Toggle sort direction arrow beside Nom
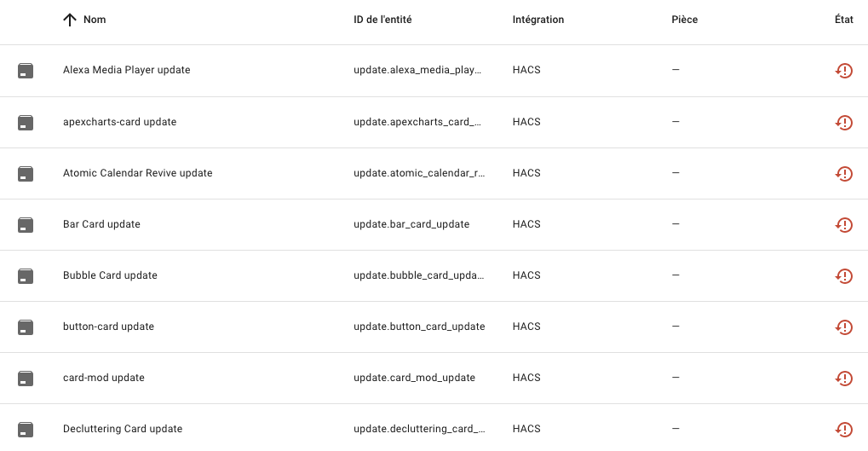 69,20
